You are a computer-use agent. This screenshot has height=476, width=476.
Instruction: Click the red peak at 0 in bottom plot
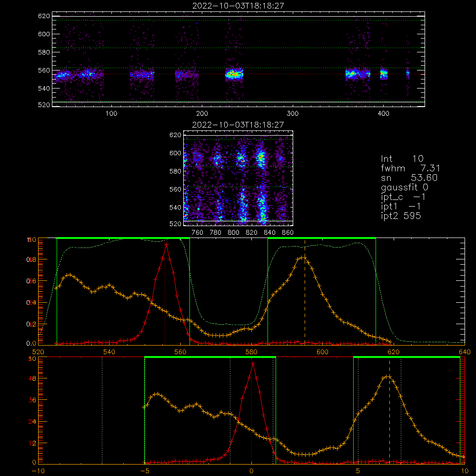pos(253,363)
